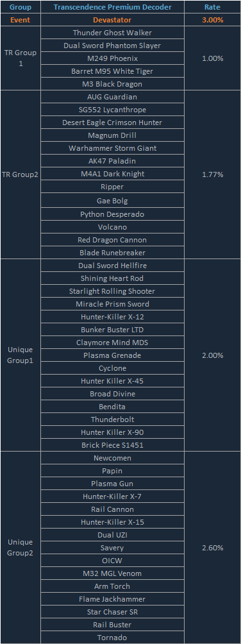Select the Warhammer Storm Giant row

tap(112, 148)
